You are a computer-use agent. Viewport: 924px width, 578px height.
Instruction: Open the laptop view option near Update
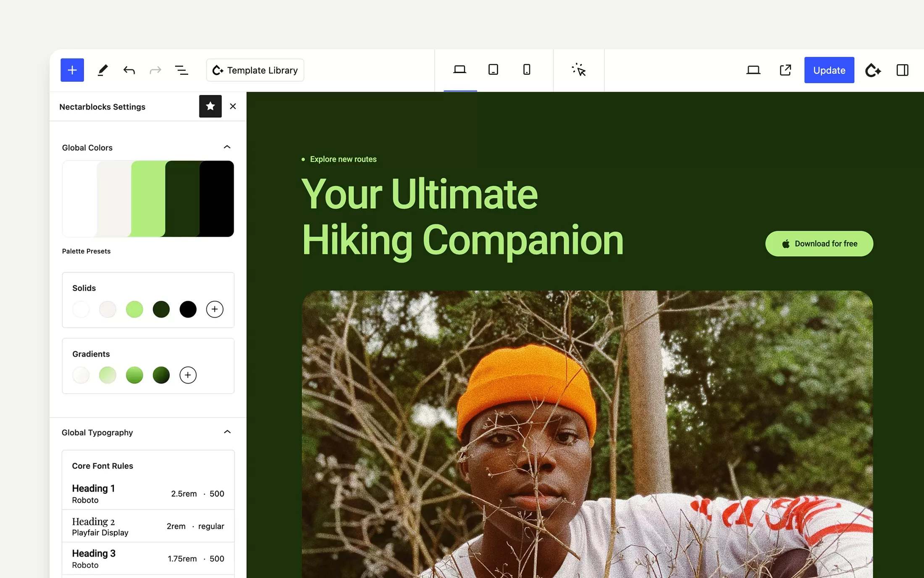[x=753, y=70]
